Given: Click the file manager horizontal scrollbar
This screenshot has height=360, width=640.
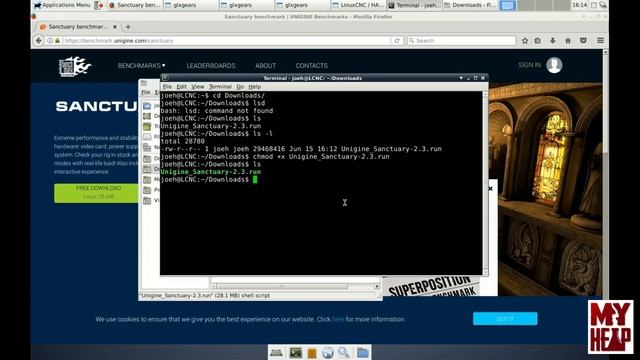Looking at the screenshot, I should pos(295,286).
